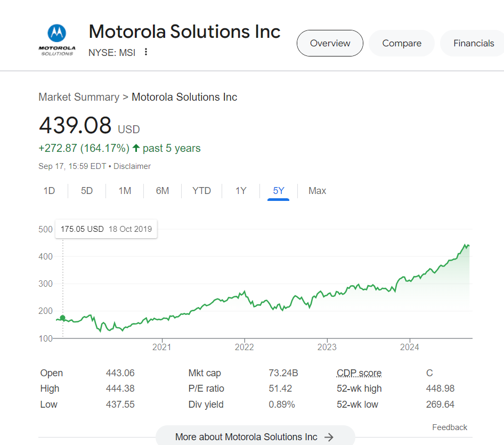Open the Disclaimer link

click(132, 166)
